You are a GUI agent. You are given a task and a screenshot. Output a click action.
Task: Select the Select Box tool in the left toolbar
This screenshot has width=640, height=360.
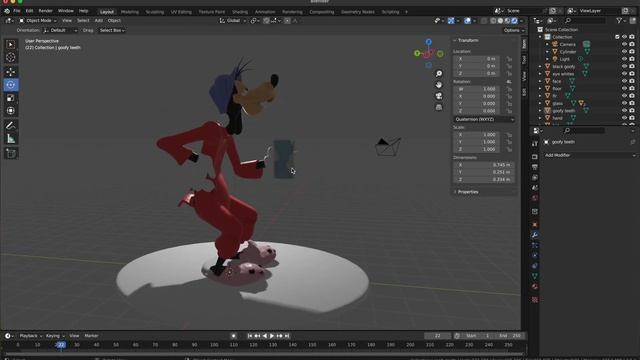[11, 44]
